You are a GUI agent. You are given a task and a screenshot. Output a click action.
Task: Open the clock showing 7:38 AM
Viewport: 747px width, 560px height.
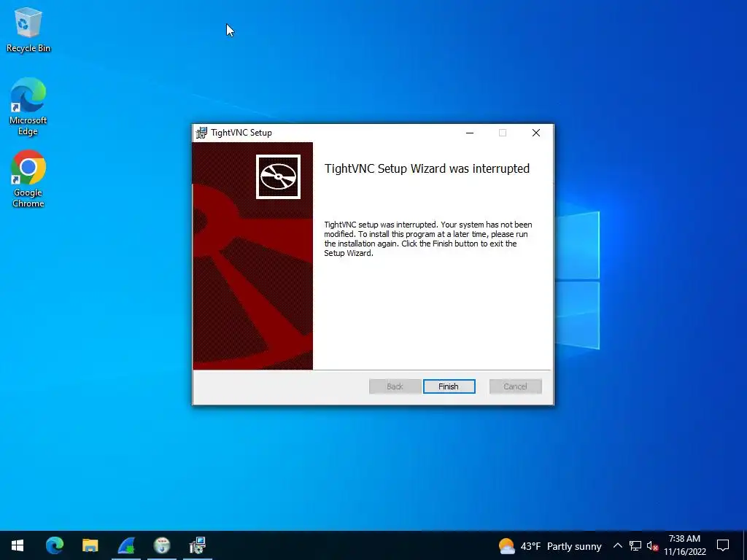(x=684, y=545)
